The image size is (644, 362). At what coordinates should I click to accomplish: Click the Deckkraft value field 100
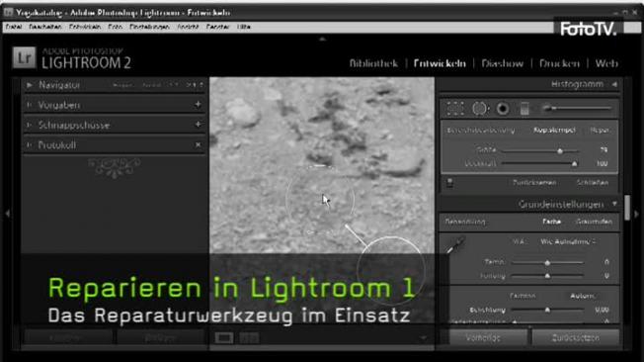click(x=602, y=164)
